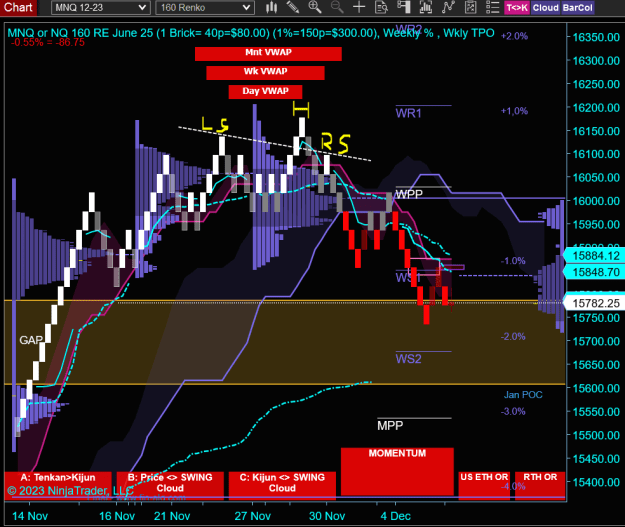625x527 pixels.
Task: Click the +1.0% weekly level label
Action: pyautogui.click(x=514, y=111)
